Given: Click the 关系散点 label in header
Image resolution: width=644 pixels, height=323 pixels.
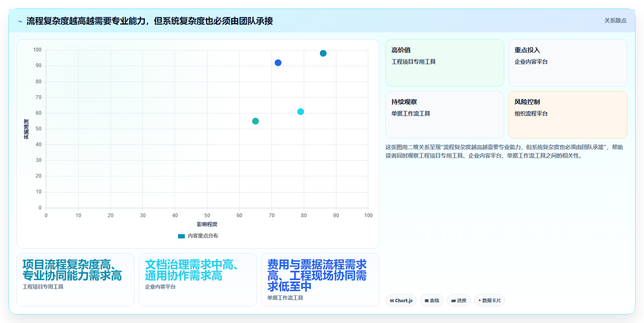Looking at the screenshot, I should click(x=615, y=20).
